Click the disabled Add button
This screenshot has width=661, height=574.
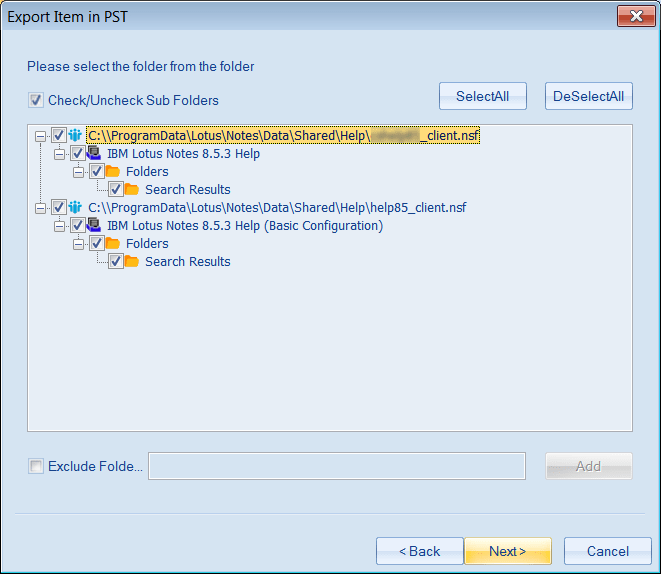(588, 466)
